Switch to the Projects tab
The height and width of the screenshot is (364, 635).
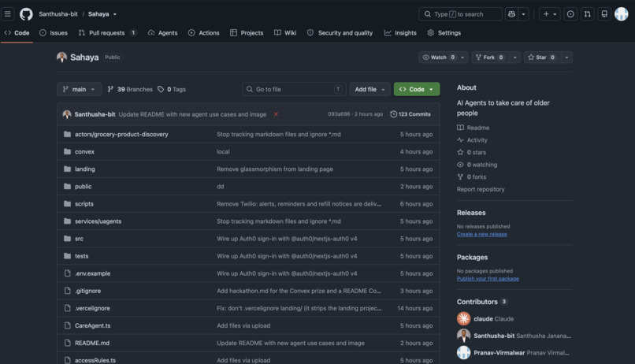247,33
